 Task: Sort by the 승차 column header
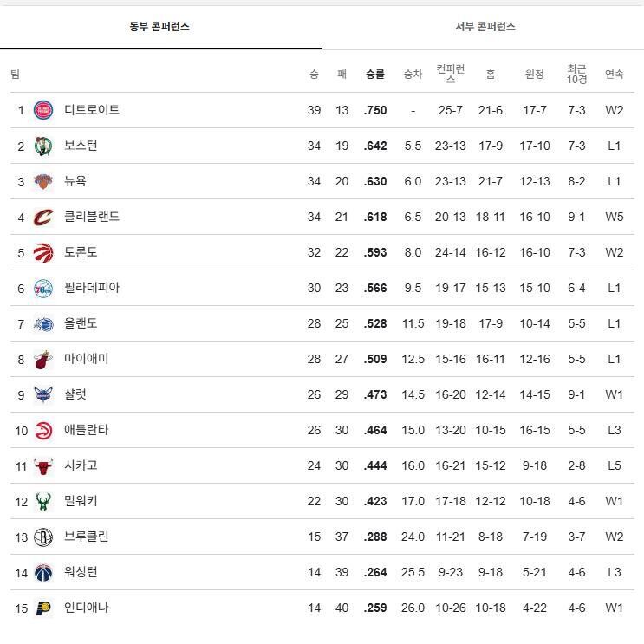(413, 74)
